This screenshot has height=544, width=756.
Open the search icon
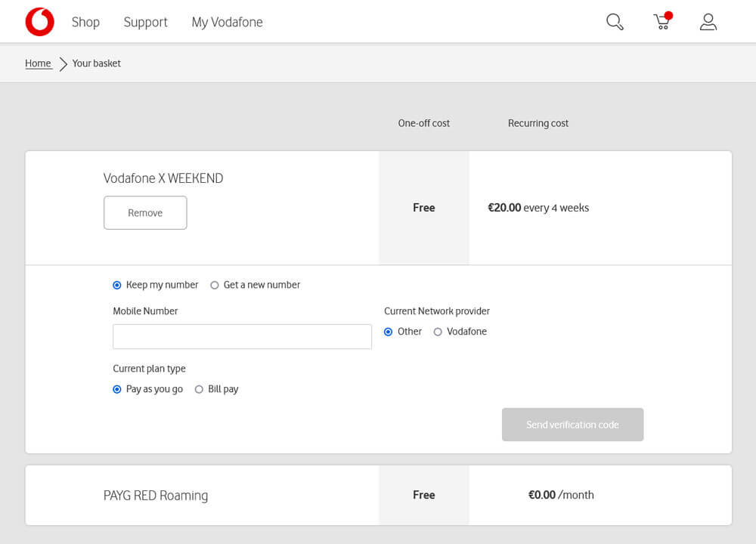tap(615, 22)
